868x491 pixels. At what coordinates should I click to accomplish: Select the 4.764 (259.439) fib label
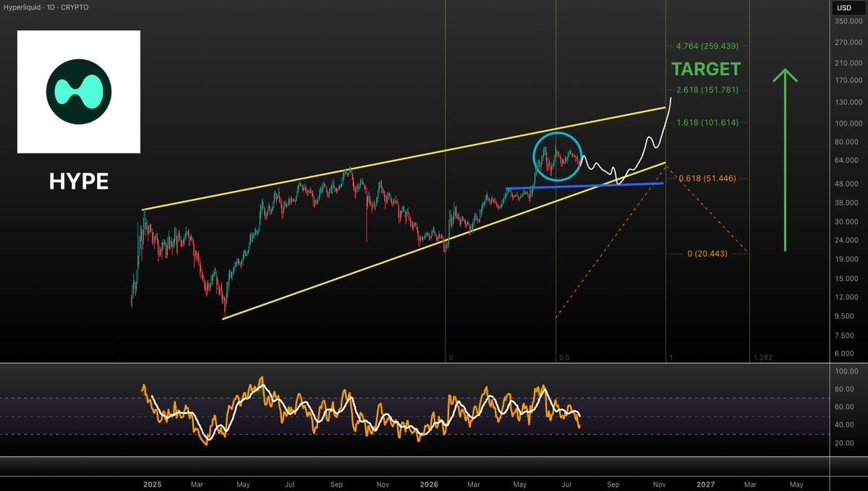pos(707,46)
